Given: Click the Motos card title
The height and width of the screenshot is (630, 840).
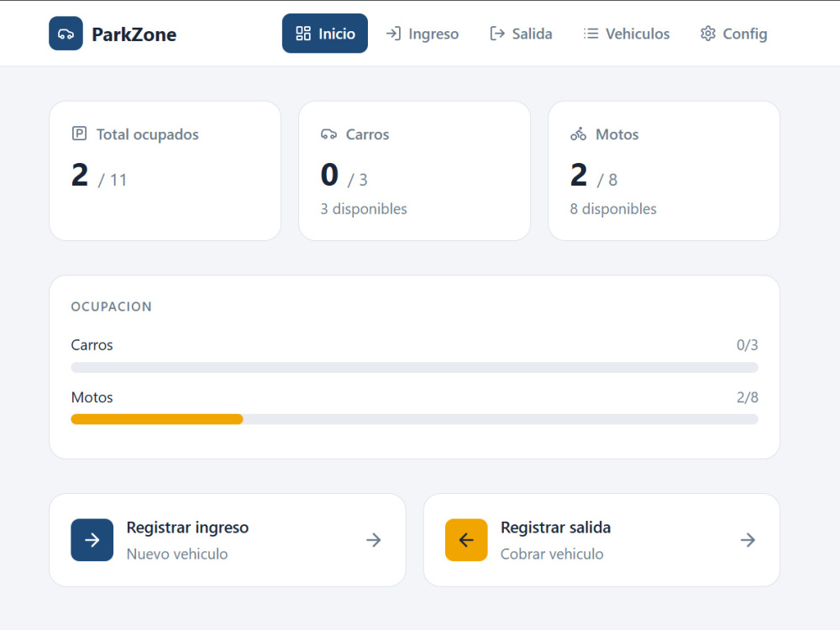Looking at the screenshot, I should click(617, 134).
